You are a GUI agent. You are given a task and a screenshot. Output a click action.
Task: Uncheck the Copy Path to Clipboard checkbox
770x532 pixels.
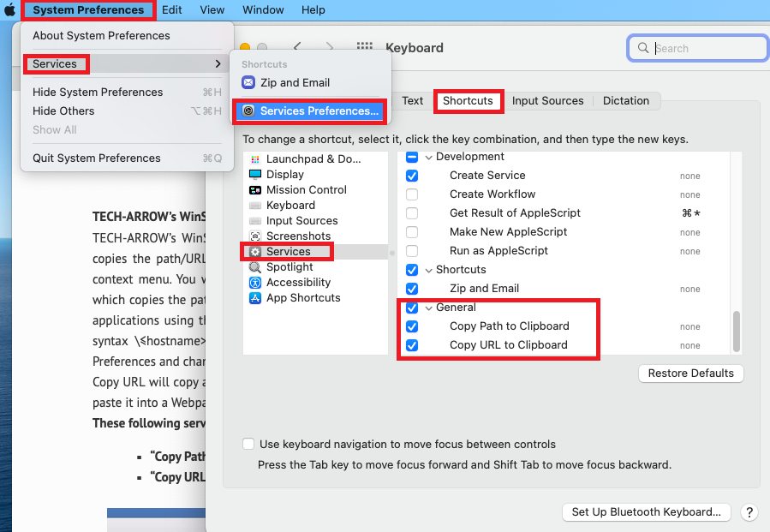[x=412, y=326]
